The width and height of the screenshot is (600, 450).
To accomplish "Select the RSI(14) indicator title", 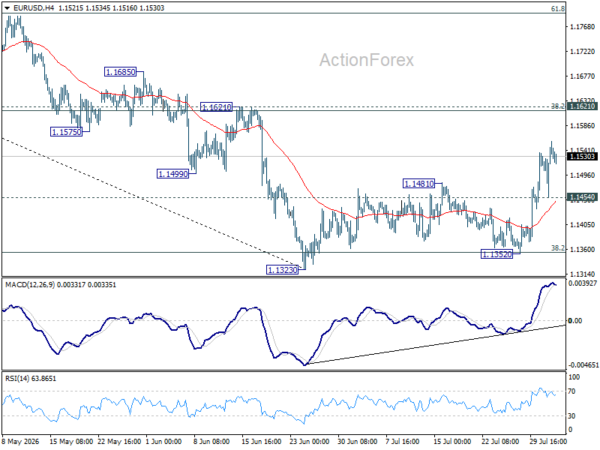I will 17,378.
